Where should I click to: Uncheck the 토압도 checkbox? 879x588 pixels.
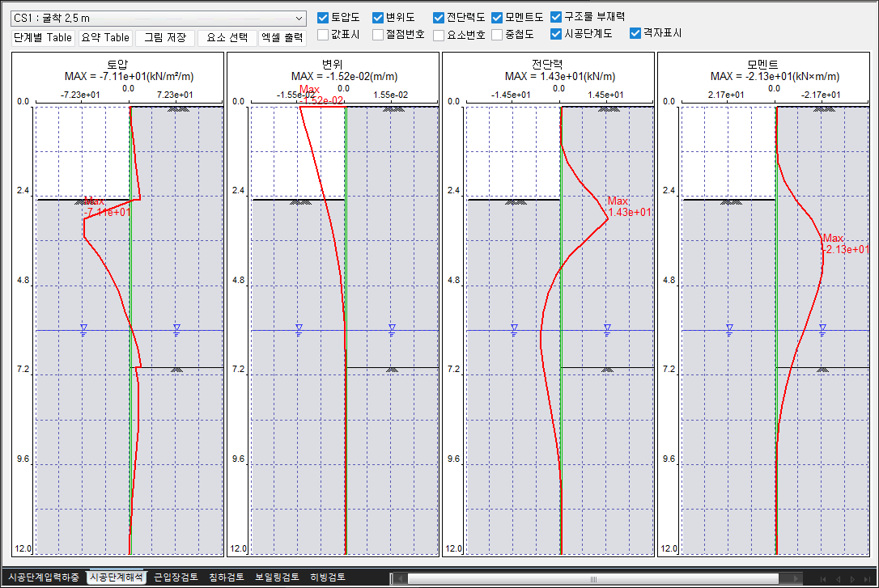click(324, 17)
